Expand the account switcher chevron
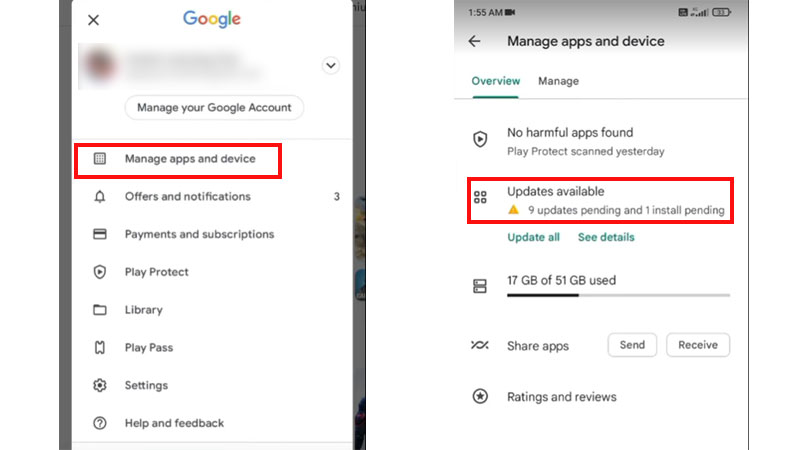 (x=331, y=65)
